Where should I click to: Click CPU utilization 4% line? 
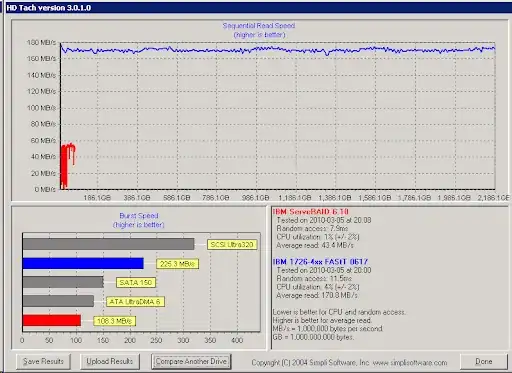(318, 287)
